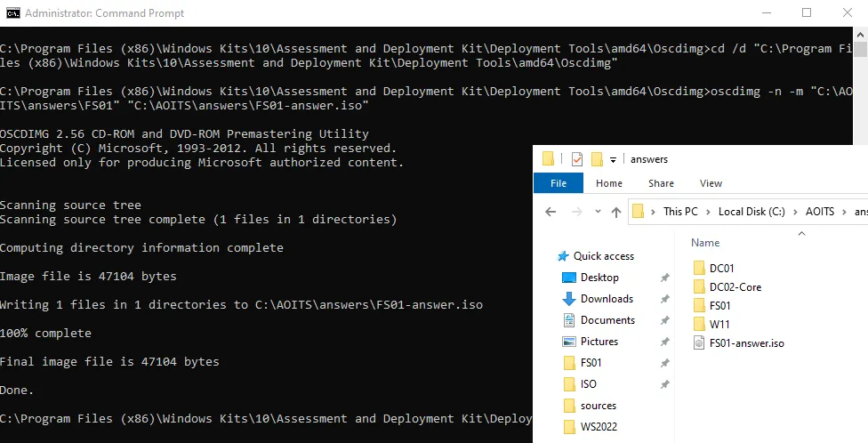868x443 pixels.
Task: Select the FS01-answer.iso file
Action: (x=747, y=343)
